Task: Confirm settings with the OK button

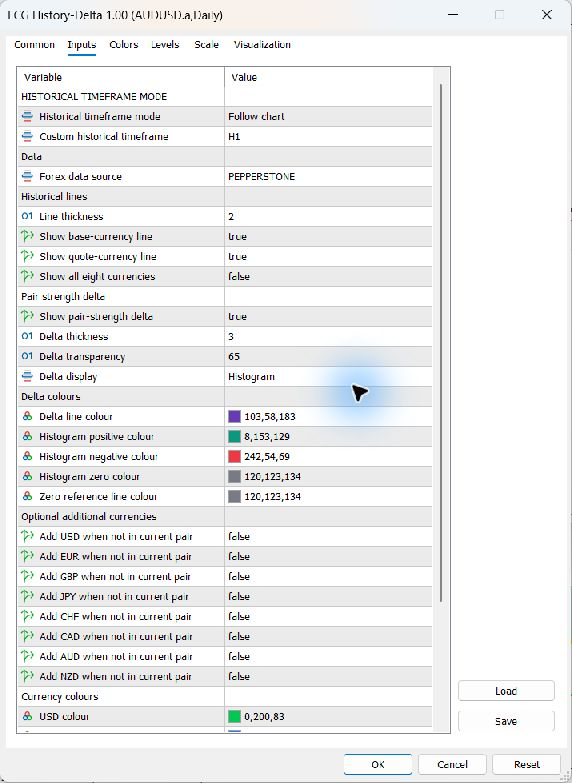Action: click(x=378, y=764)
